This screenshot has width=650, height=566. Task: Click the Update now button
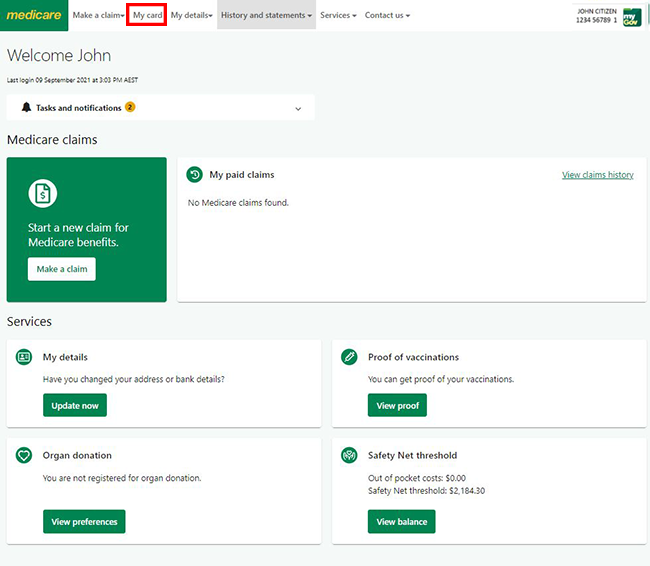75,405
